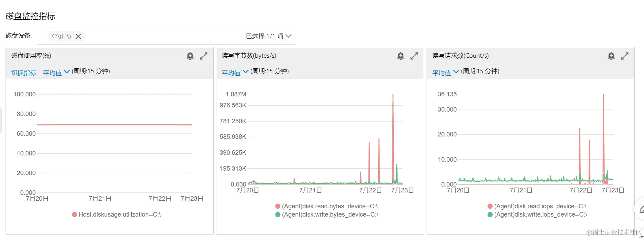Toggle disk.write.bytes_device--C:\ legend series
The width and height of the screenshot is (644, 238).
(x=327, y=215)
